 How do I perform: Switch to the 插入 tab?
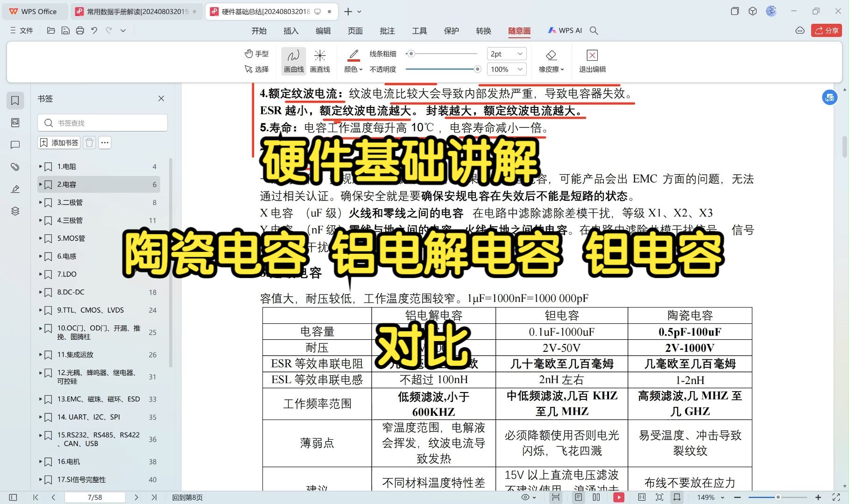click(291, 30)
